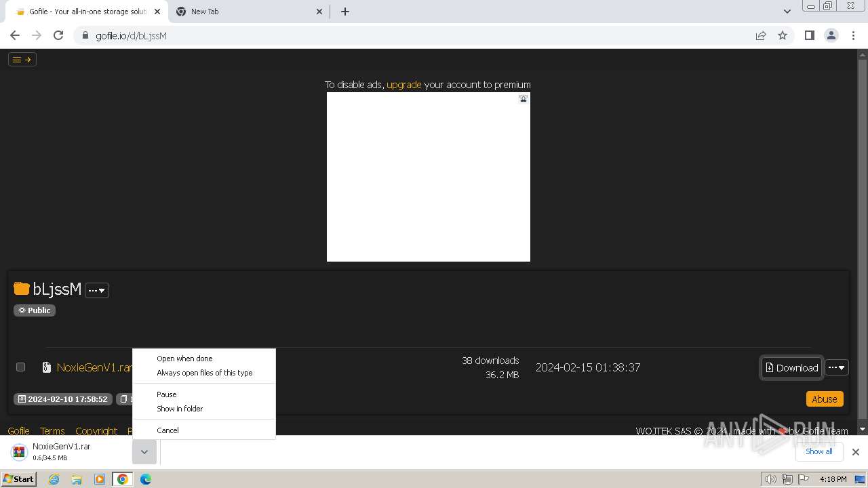Switch to Chrome in the taskbar
Image resolution: width=868 pixels, height=488 pixels.
[x=123, y=479]
